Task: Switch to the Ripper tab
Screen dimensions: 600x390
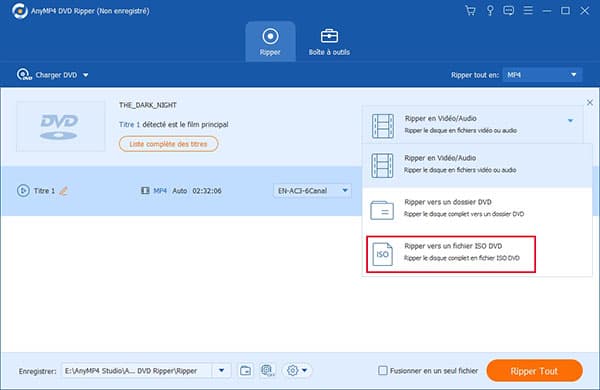Action: pyautogui.click(x=270, y=41)
